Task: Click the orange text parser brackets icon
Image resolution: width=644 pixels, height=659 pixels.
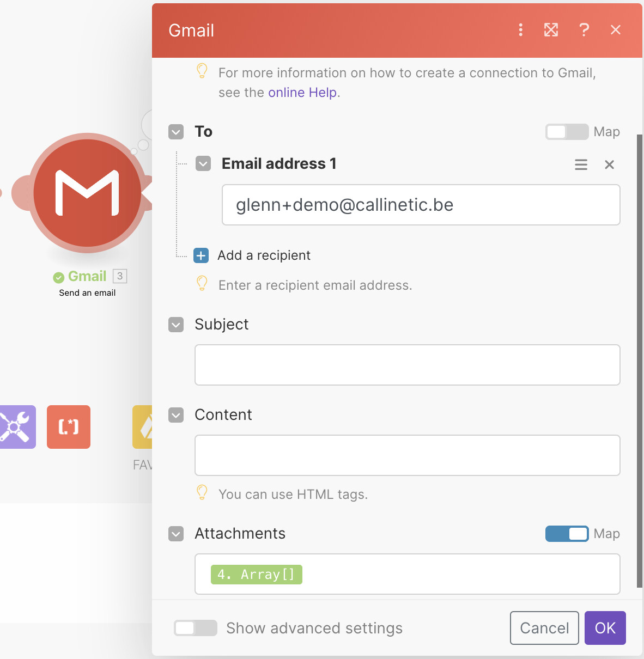Action: (x=69, y=427)
